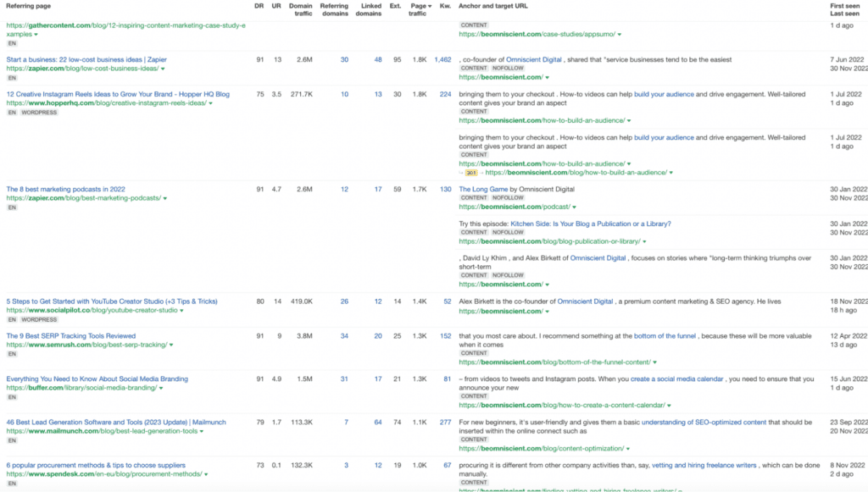Select the WORDPRESS badge in the SocialPilot row
The width and height of the screenshot is (868, 492).
click(x=39, y=319)
